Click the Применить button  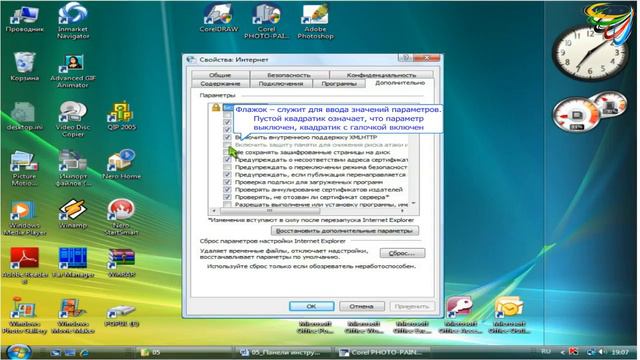(x=412, y=306)
